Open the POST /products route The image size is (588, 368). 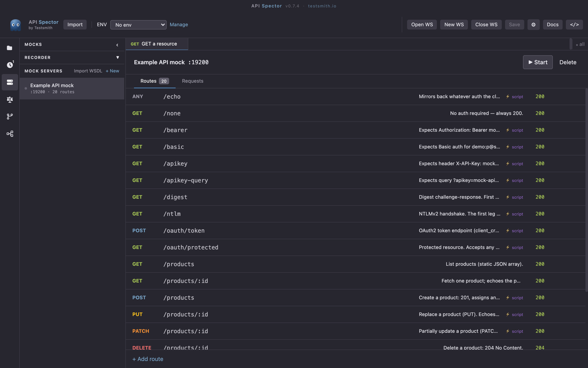click(355, 297)
